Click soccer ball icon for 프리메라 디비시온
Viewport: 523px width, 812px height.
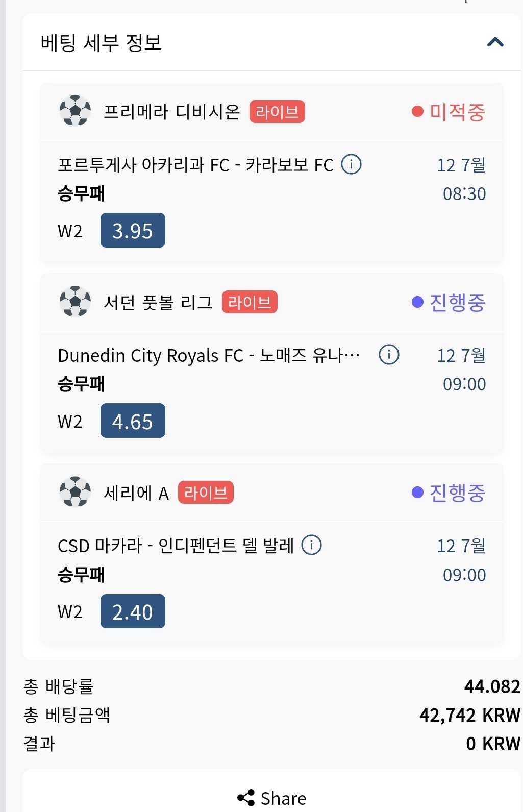(76, 111)
